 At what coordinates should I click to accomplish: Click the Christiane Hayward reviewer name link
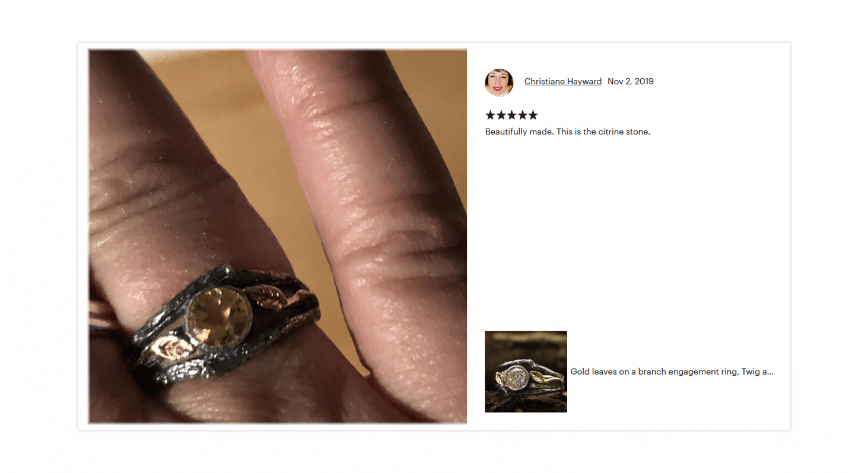(563, 81)
